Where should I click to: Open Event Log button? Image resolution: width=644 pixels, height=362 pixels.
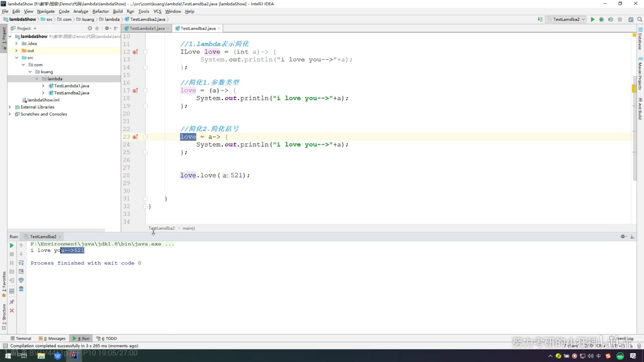tap(621, 338)
